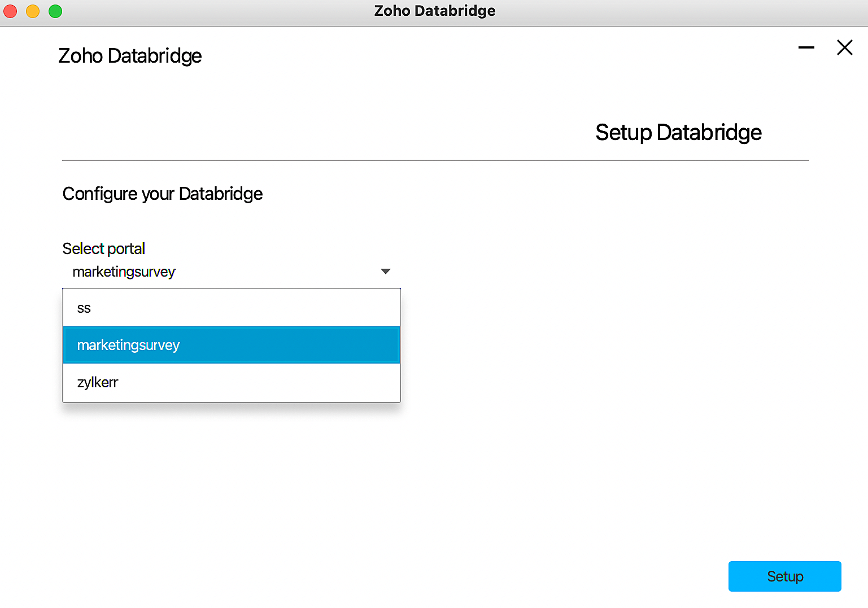The width and height of the screenshot is (868, 608).
Task: Choose zylkerr from the portal list
Action: [98, 382]
